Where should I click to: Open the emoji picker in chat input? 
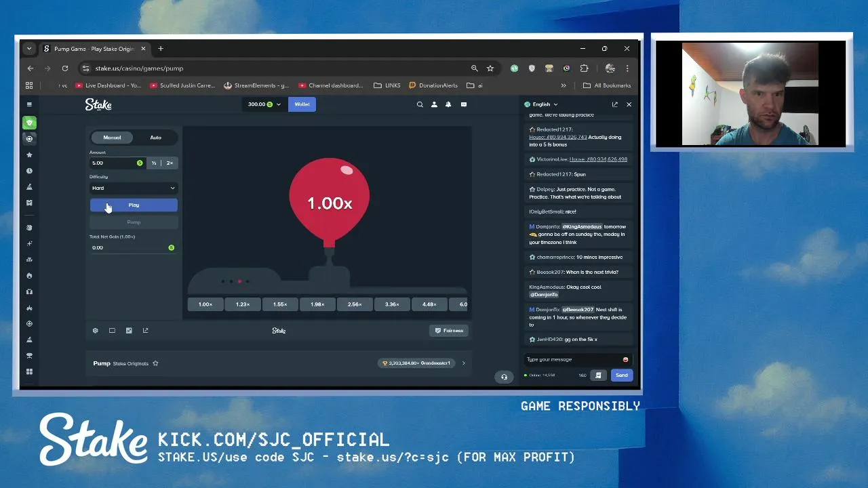tap(625, 360)
